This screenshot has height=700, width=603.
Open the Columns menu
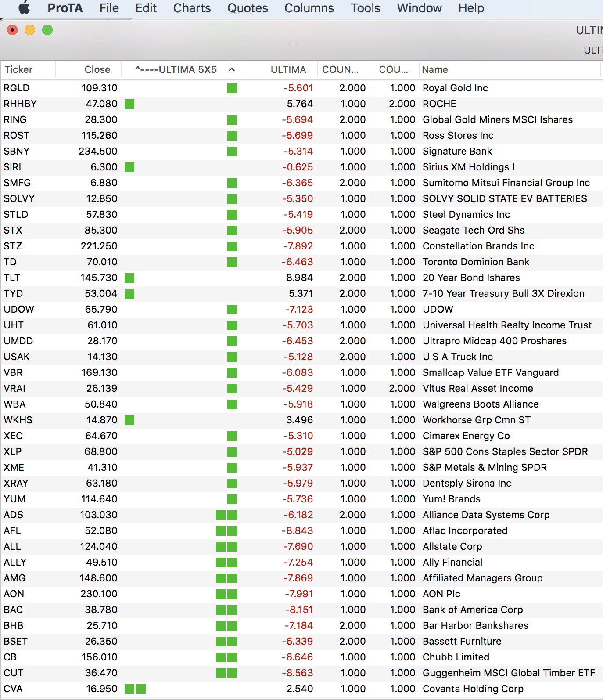coord(309,8)
